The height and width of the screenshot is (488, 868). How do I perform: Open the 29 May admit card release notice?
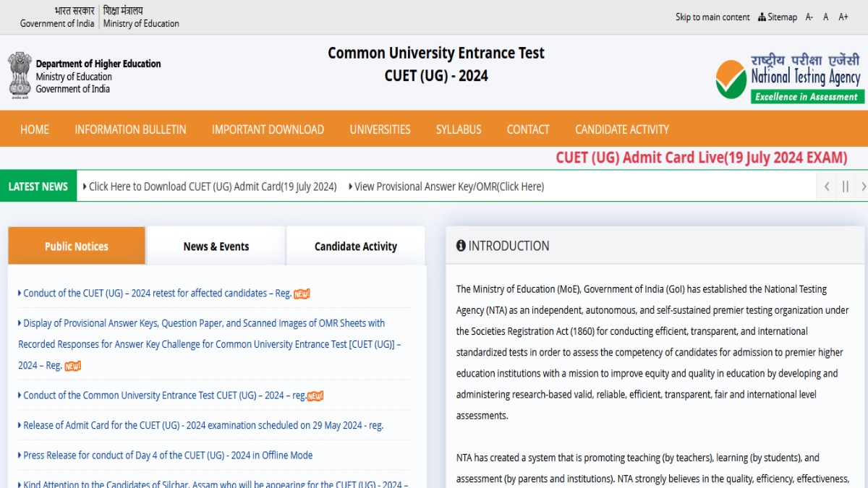(x=201, y=425)
